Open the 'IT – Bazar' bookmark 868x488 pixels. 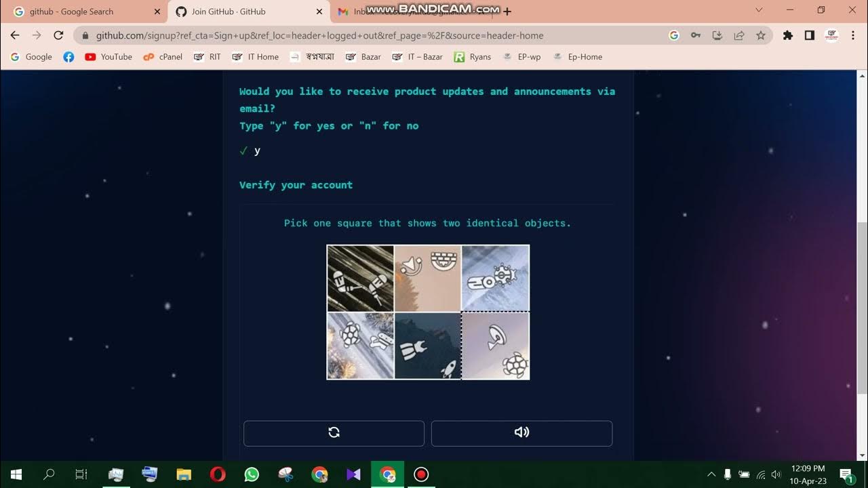point(417,57)
